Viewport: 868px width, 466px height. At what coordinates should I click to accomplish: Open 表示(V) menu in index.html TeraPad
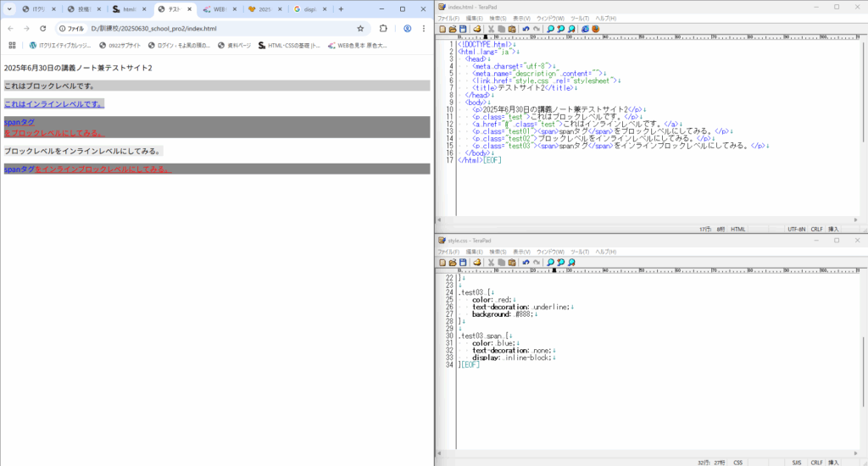(521, 18)
